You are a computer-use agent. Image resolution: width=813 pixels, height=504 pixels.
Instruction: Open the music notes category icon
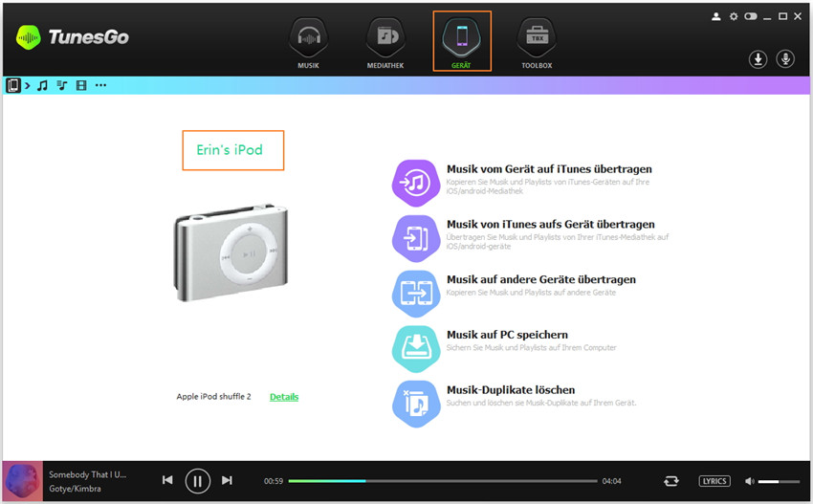[x=42, y=86]
